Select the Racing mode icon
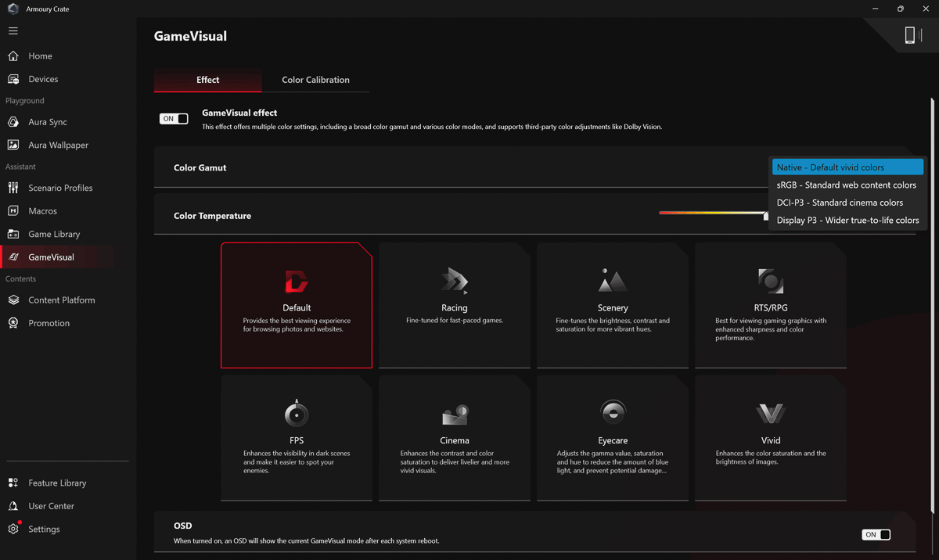939x560 pixels. [455, 281]
